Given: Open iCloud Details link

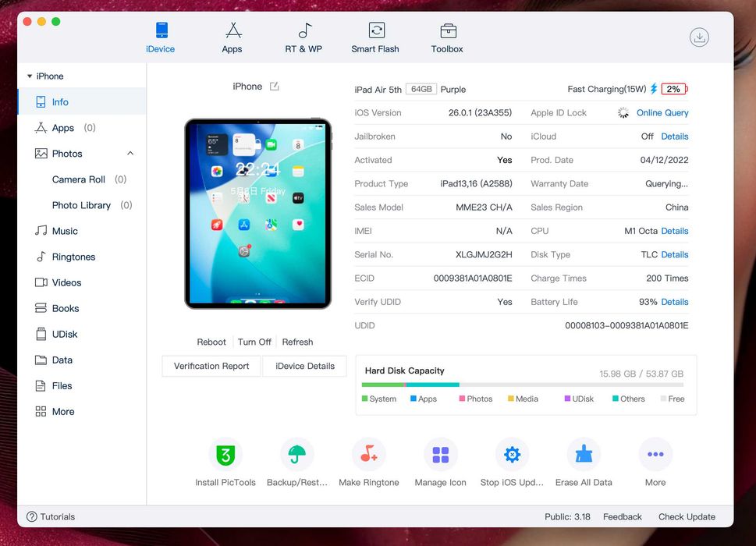Looking at the screenshot, I should tap(675, 136).
